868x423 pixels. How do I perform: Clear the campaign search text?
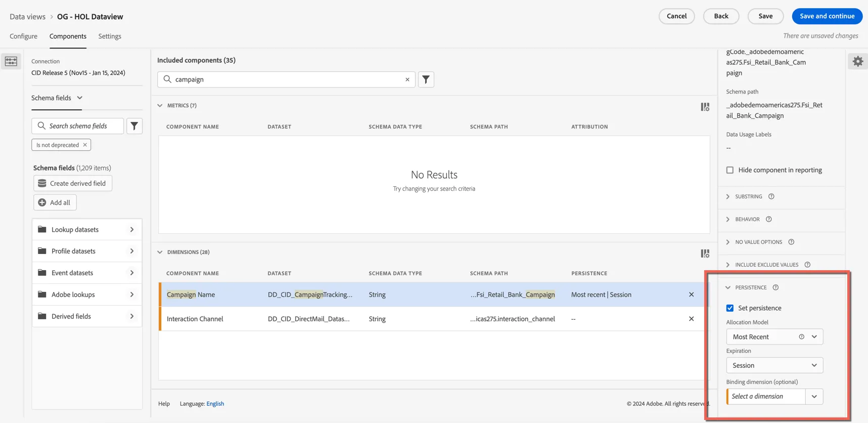click(407, 79)
